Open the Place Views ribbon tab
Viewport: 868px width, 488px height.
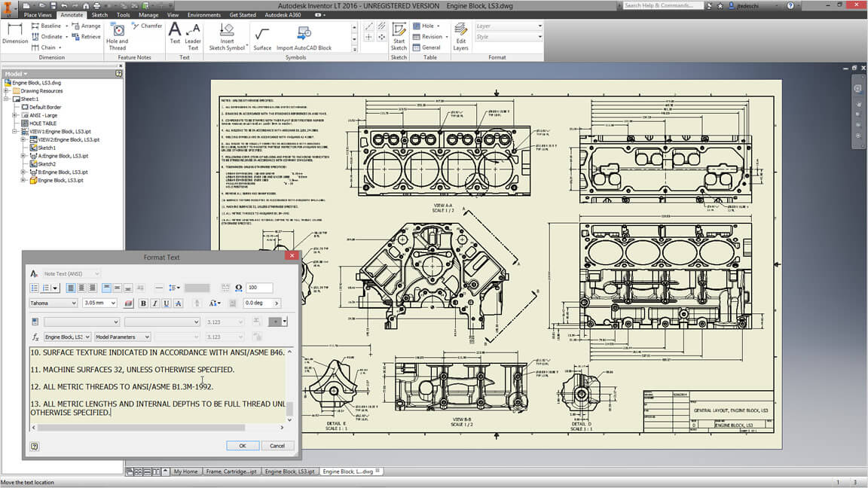(x=38, y=15)
